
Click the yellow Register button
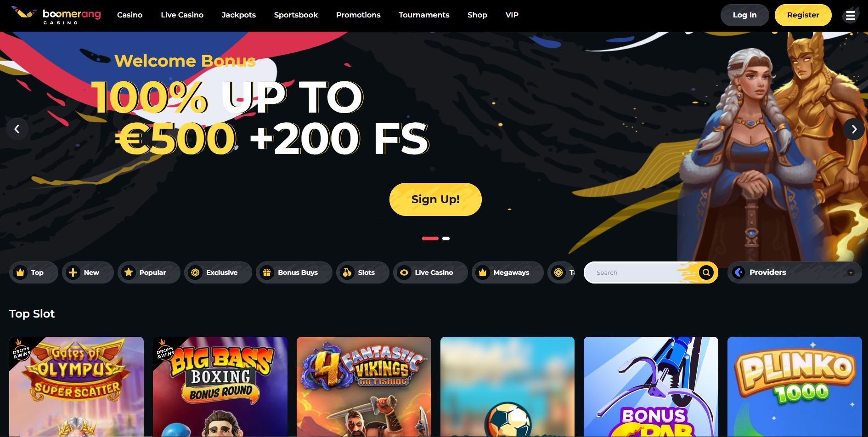(803, 15)
